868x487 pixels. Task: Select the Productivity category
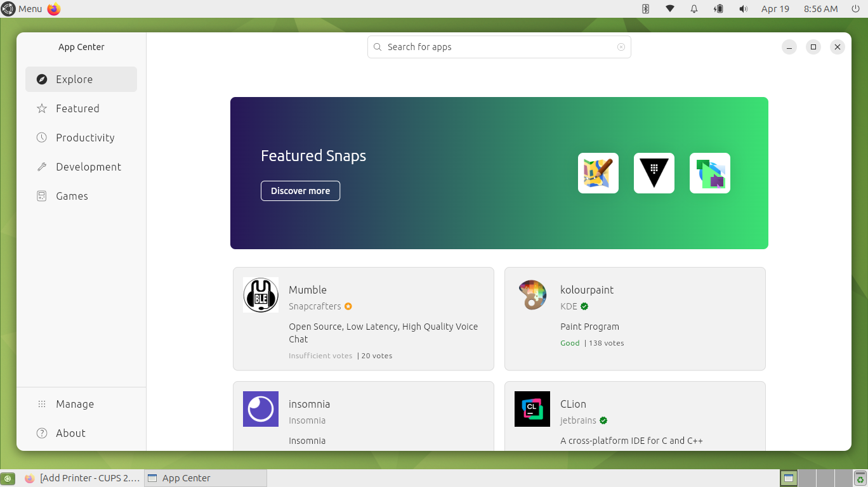(x=81, y=138)
